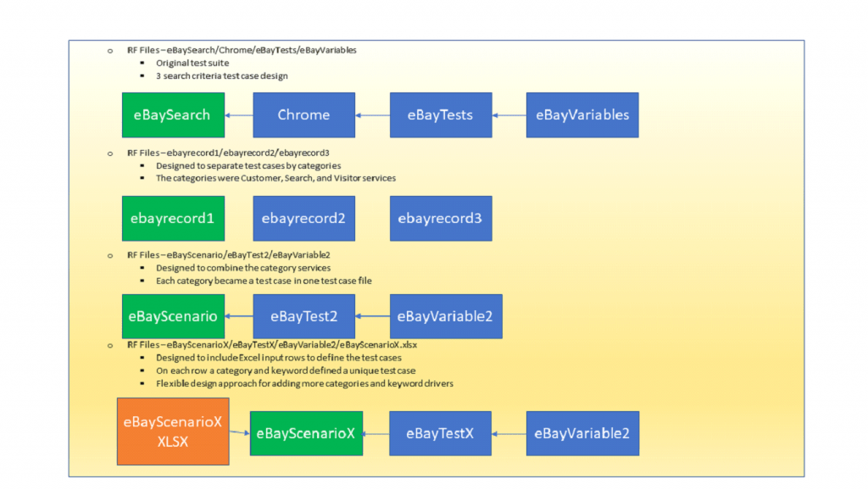The height and width of the screenshot is (490, 868).
Task: Click the 'RF Files – eBayScenarioX/eBayTestX' heading line
Action: click(272, 345)
